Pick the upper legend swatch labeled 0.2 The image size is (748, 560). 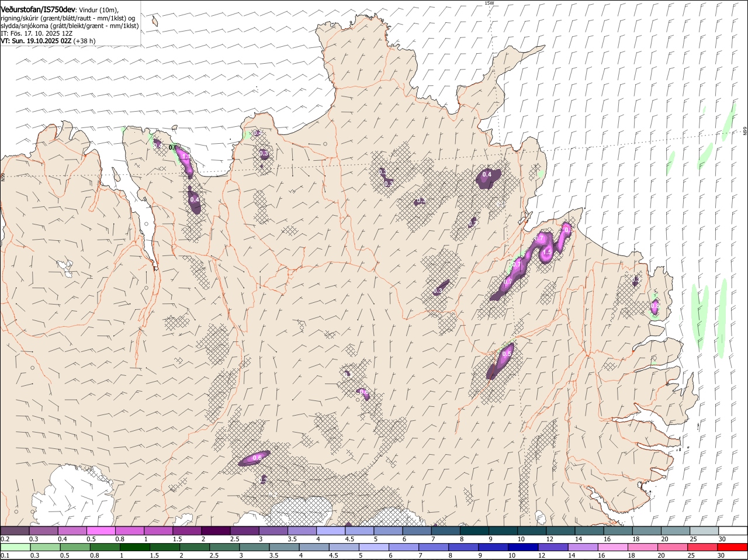click(x=15, y=530)
